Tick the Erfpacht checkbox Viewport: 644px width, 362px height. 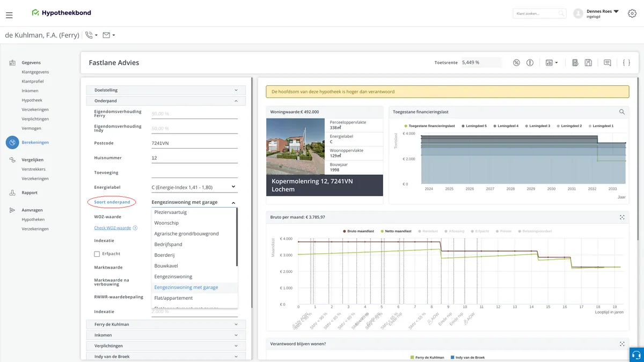tap(97, 254)
